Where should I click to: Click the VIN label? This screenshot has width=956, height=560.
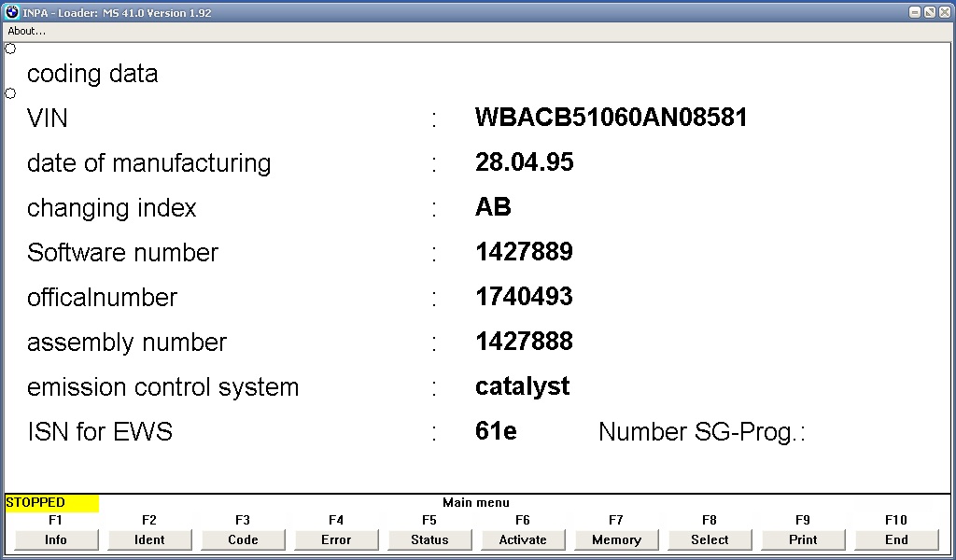point(48,119)
